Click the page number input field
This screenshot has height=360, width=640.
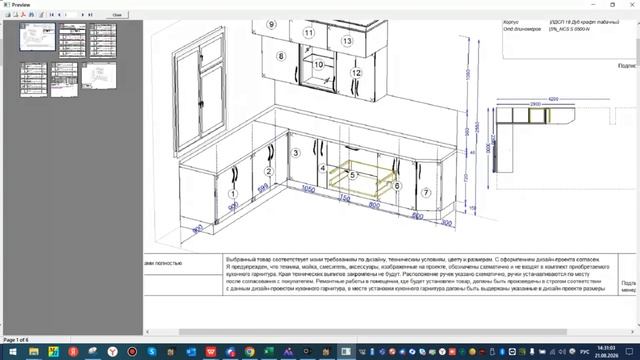pos(71,15)
